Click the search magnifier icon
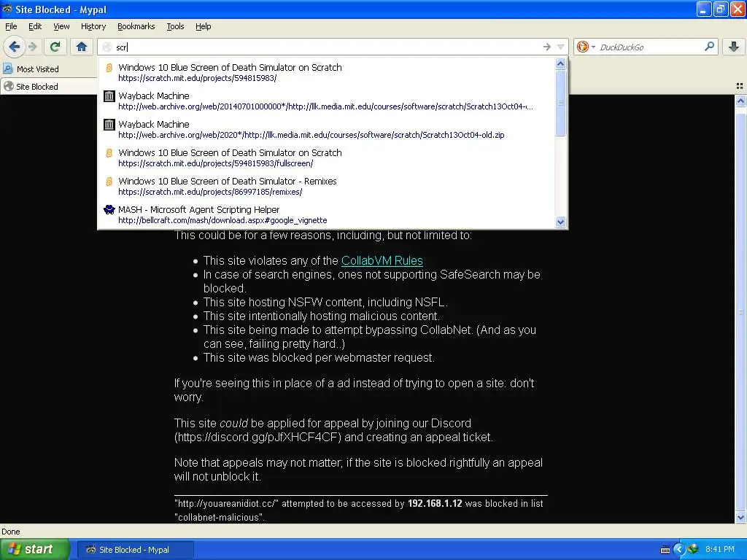747x560 pixels. click(709, 46)
